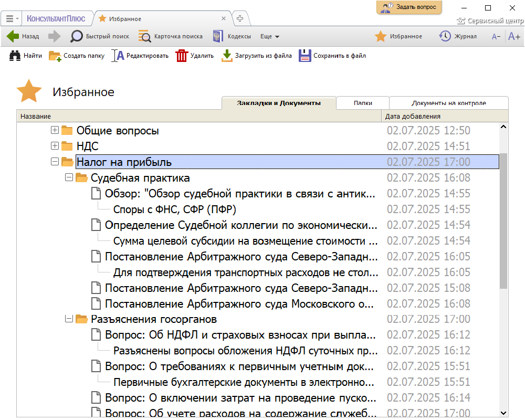Viewport: 525px width, 420px height.
Task: Open the hamburger main menu
Action: pos(12,19)
